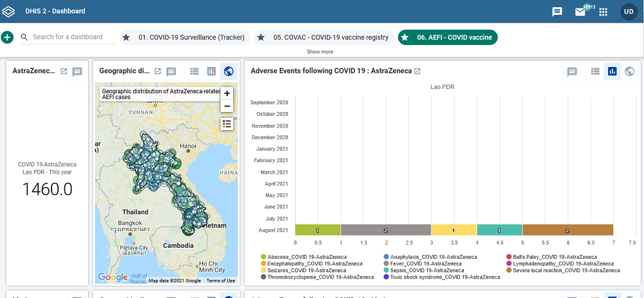Open AstraZeneca card in external app

click(x=64, y=71)
